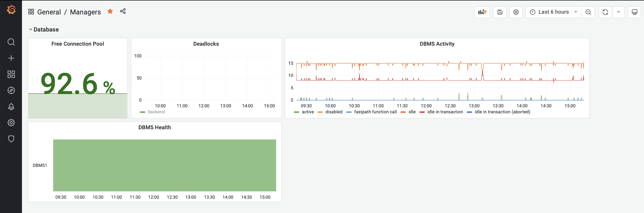The image size is (644, 213).
Task: Collapse the Database row
Action: coord(44,30)
